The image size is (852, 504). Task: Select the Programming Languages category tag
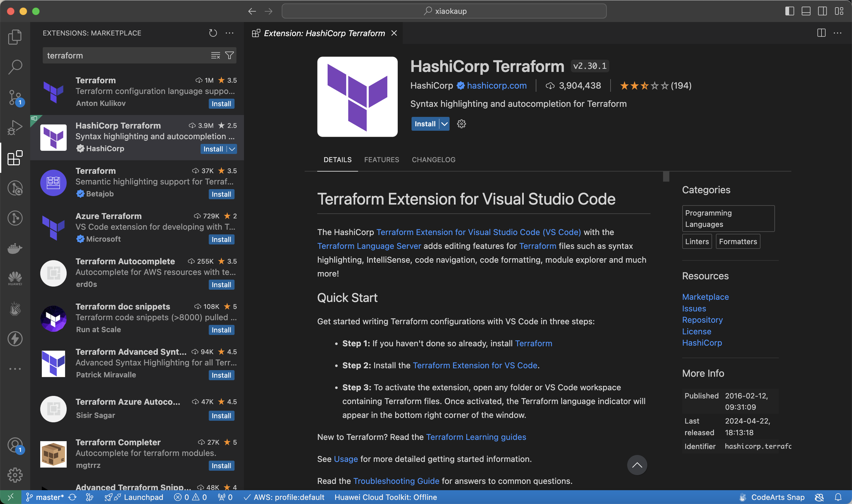click(728, 218)
